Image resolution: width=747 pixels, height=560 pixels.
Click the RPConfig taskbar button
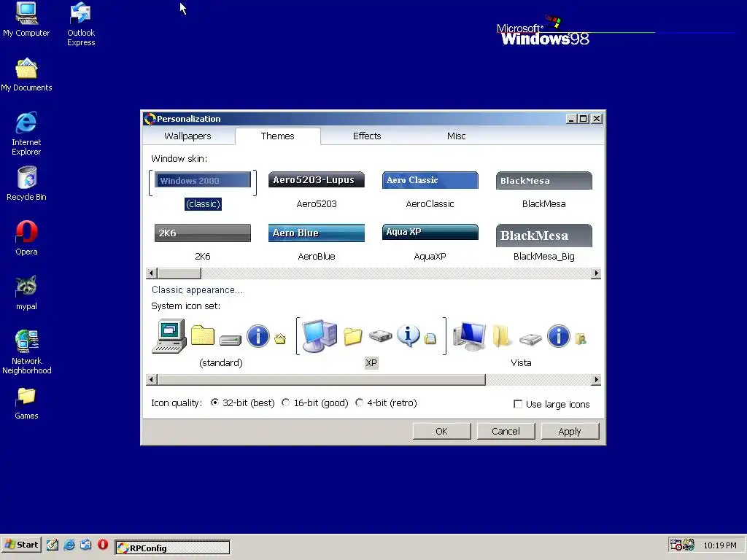pos(172,548)
